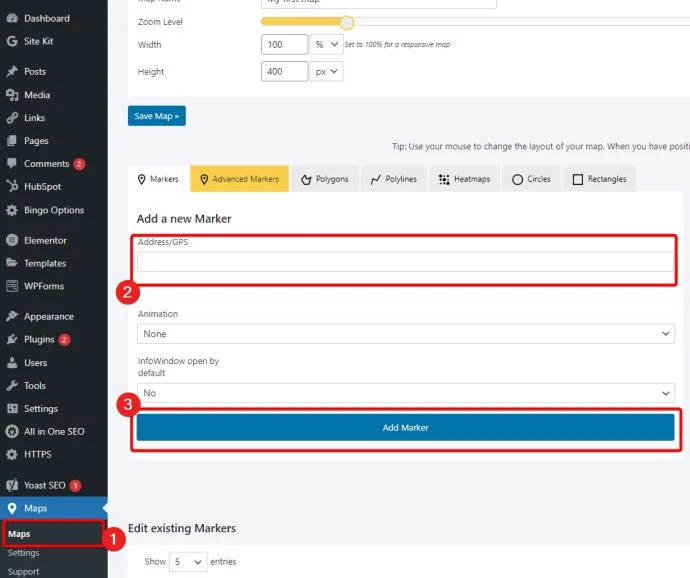Click the Plugins update count badge
This screenshot has width=690, height=578.
pos(64,340)
